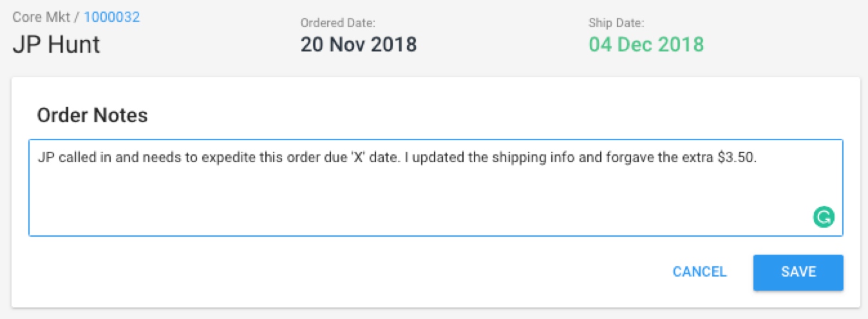The width and height of the screenshot is (868, 319).
Task: Open order number 1000032 link
Action: (111, 17)
